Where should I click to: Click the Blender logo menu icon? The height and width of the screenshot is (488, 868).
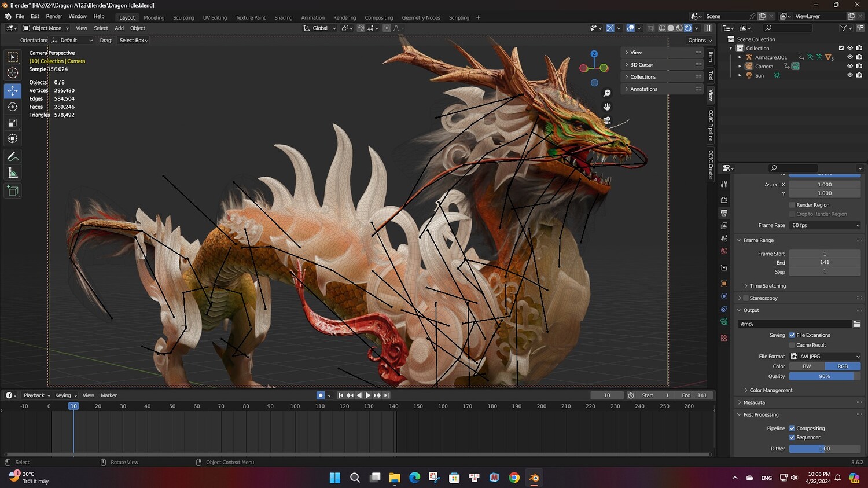point(8,17)
